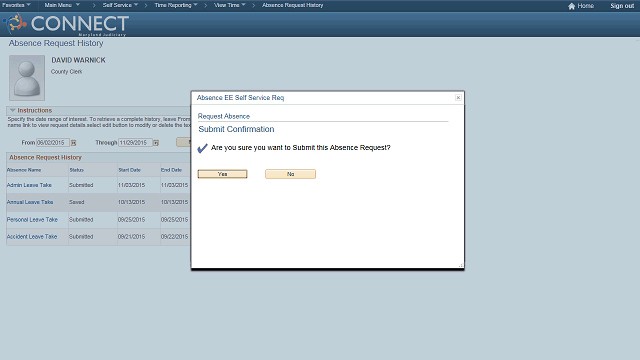Open the Accident Leave Take request
Image resolution: width=640 pixels, height=360 pixels.
[32, 237]
